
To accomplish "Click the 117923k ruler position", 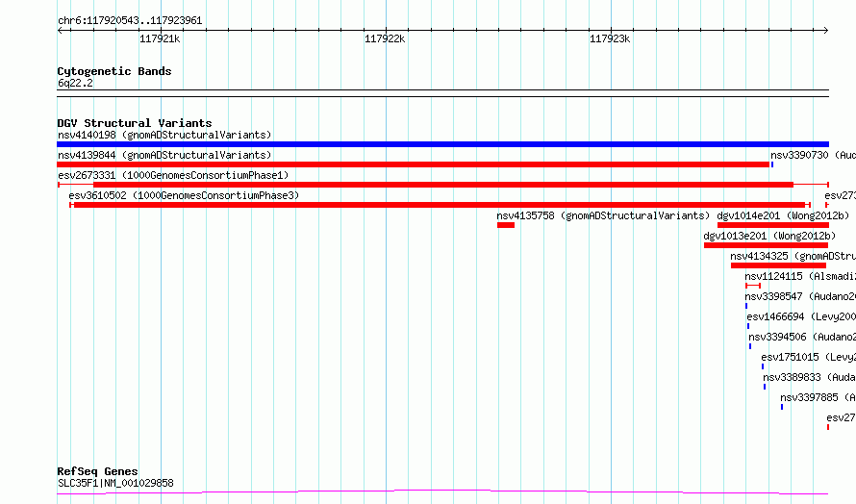I will click(610, 38).
